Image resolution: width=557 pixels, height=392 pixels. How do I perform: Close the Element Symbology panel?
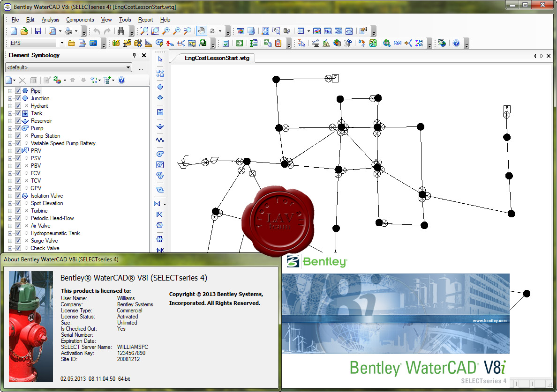144,55
